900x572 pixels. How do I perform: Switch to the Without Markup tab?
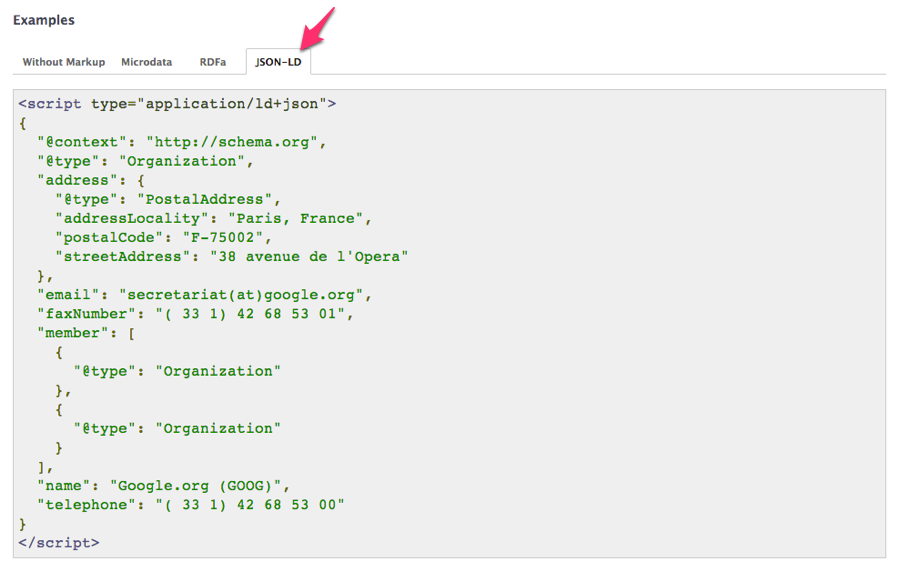click(64, 62)
